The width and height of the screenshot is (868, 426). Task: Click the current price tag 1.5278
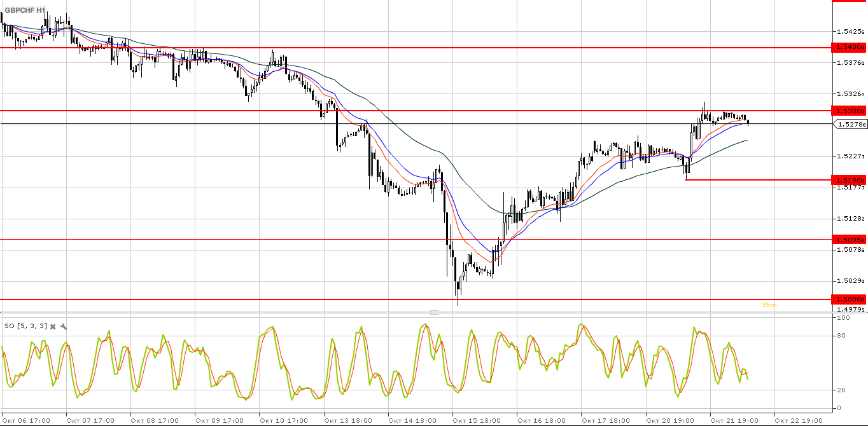coord(851,125)
